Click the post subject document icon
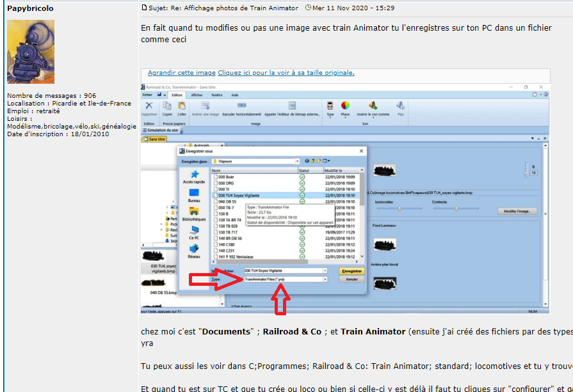Screen dimensions: 573x392 click(144, 8)
